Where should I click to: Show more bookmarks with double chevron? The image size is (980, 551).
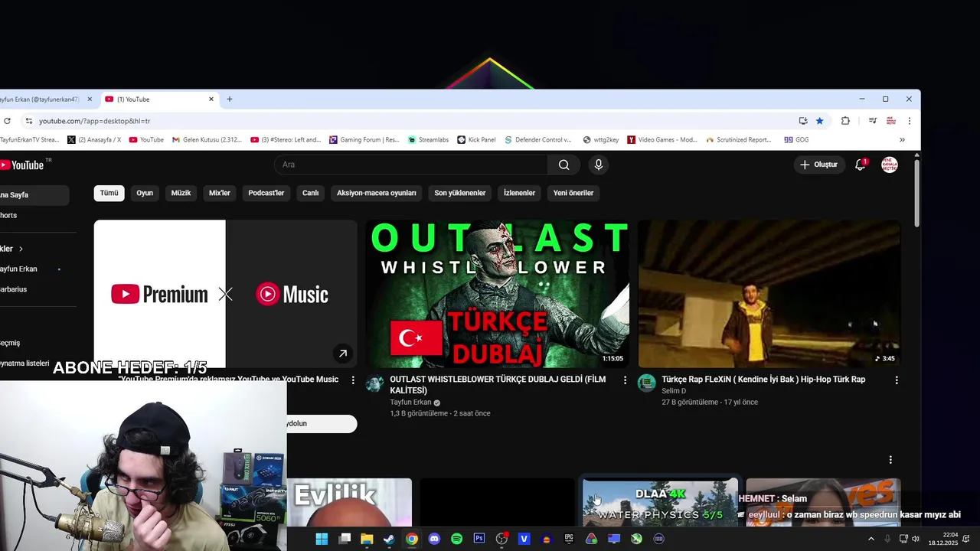click(x=902, y=140)
